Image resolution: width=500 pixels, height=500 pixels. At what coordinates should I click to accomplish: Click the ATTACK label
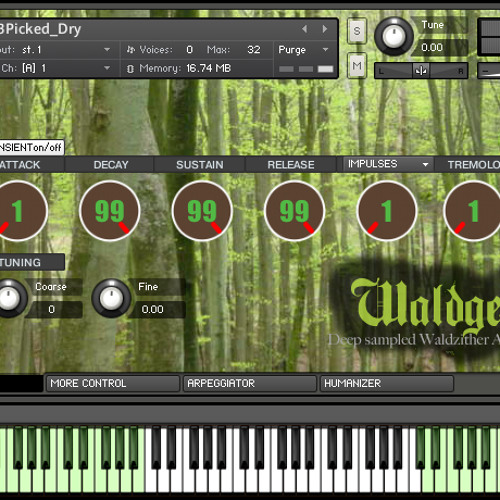[20, 165]
